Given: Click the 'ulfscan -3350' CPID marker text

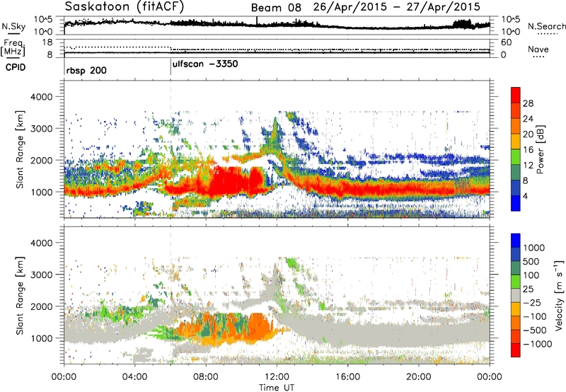Looking at the screenshot, I should tap(205, 64).
